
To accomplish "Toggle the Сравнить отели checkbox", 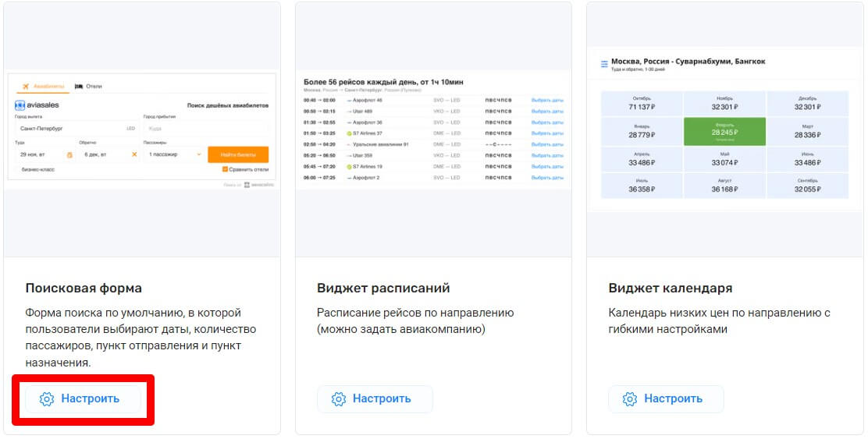I will point(225,169).
